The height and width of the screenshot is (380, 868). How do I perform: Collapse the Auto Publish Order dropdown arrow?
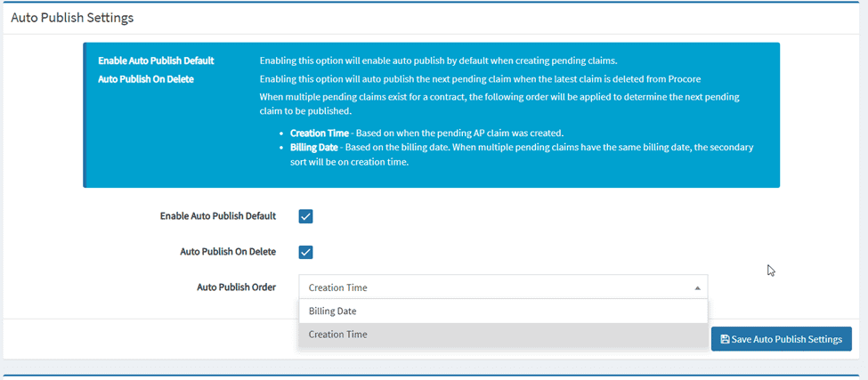coord(698,287)
